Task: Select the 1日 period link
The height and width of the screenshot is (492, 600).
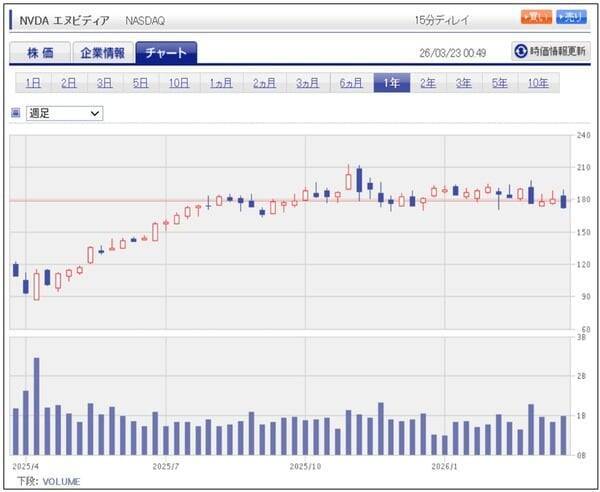Action: pyautogui.click(x=33, y=83)
